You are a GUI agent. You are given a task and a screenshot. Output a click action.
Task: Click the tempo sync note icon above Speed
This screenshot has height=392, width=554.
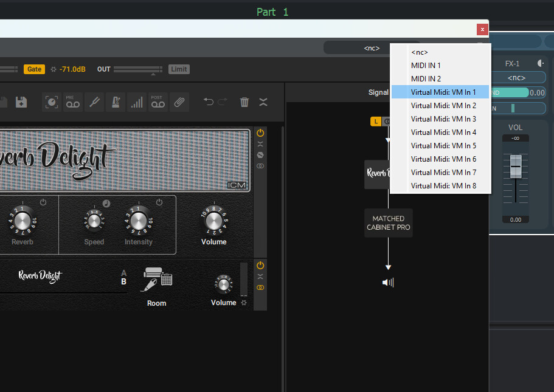tap(106, 204)
